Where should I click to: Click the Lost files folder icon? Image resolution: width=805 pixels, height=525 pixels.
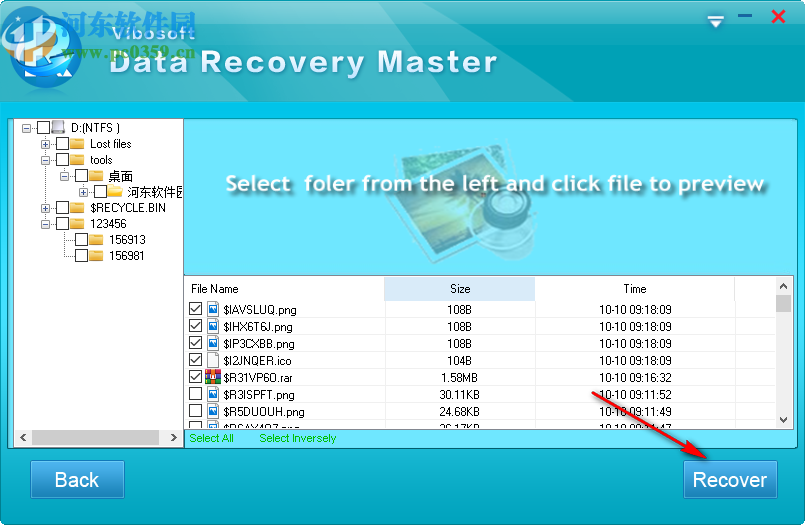point(77,143)
